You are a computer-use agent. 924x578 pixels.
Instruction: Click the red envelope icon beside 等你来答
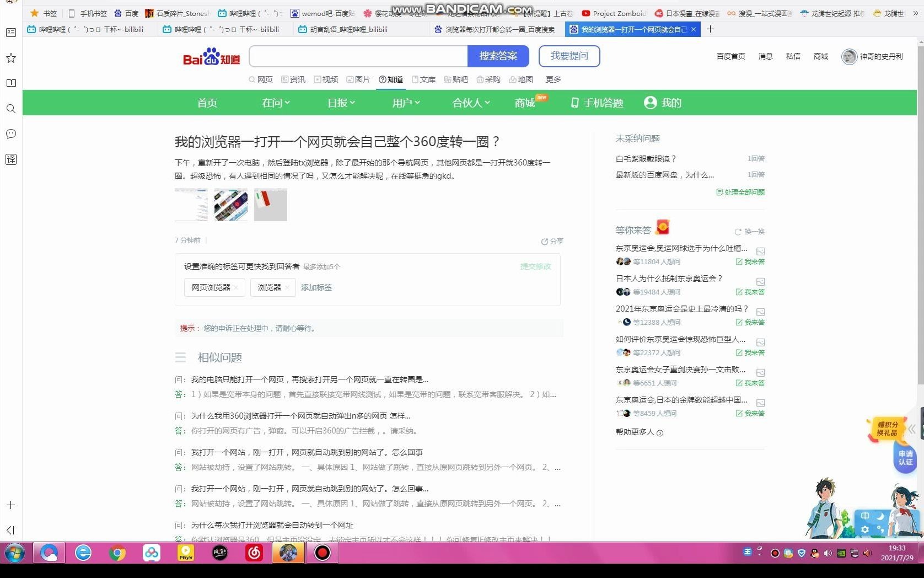point(662,226)
